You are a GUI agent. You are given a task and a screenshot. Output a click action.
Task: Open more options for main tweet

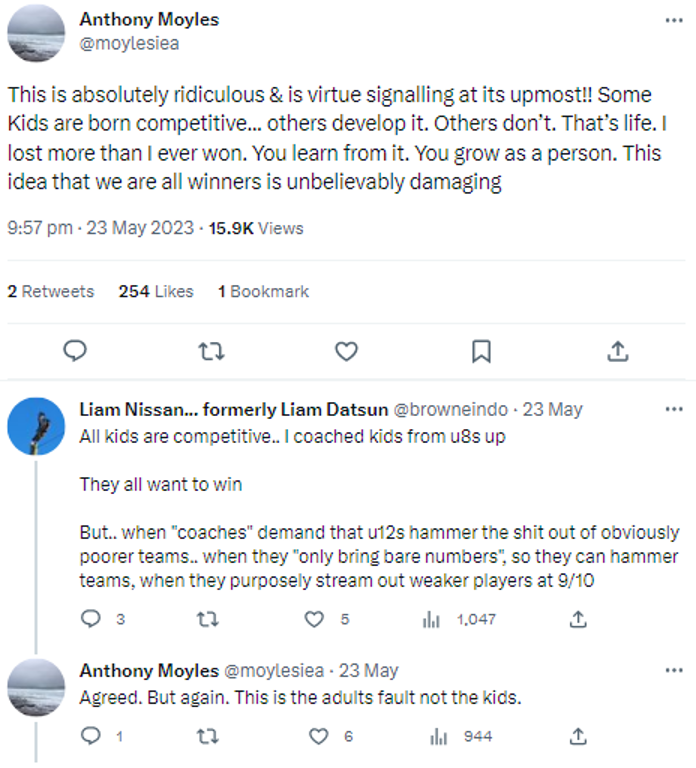tap(674, 20)
